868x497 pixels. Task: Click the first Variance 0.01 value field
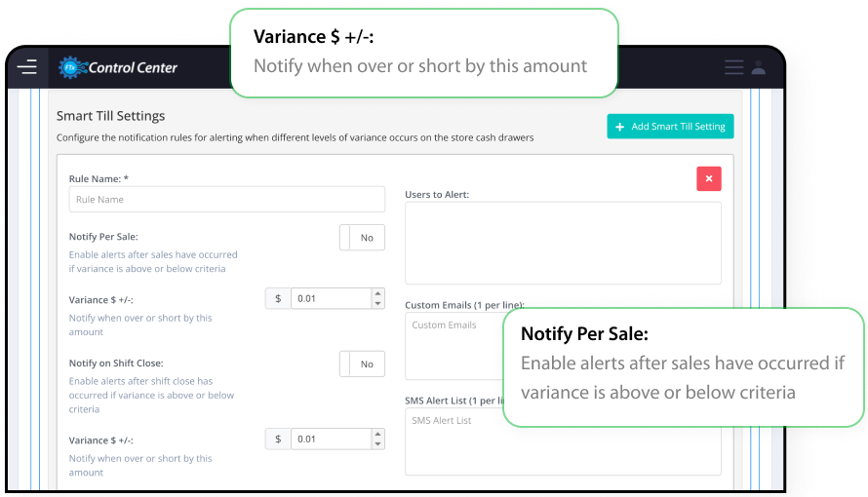[x=331, y=298]
